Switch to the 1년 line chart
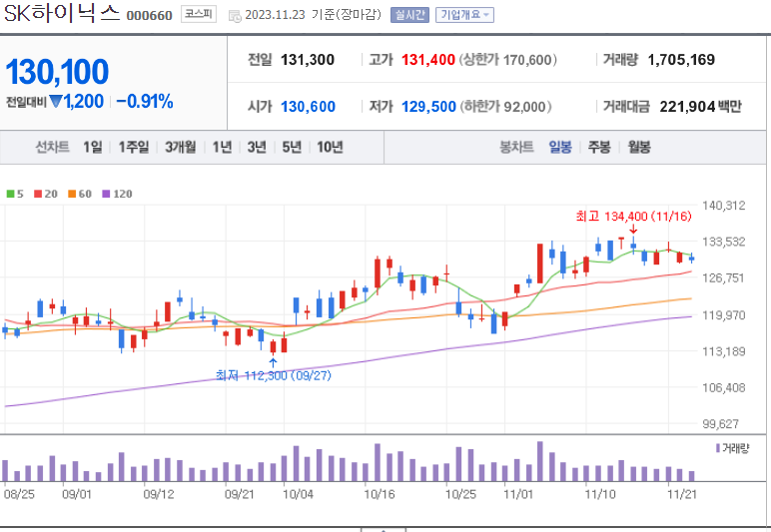Image resolution: width=771 pixels, height=532 pixels. [x=222, y=147]
